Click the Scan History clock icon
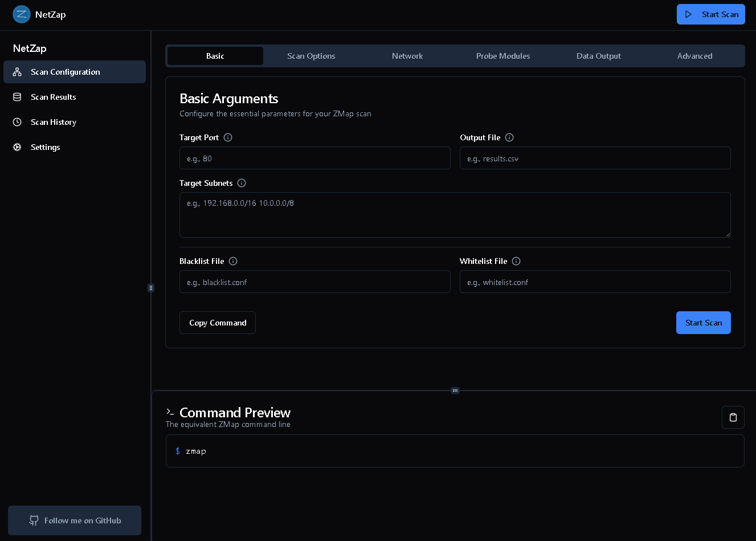The height and width of the screenshot is (541, 756). coord(17,122)
